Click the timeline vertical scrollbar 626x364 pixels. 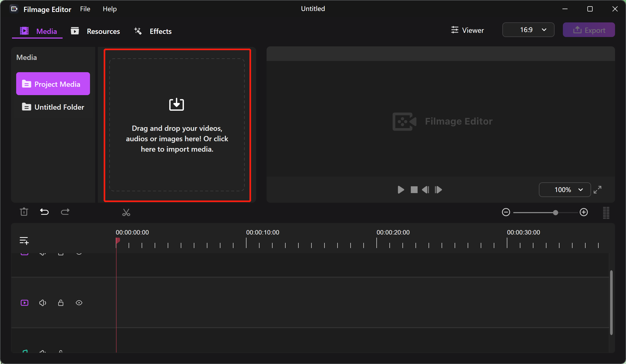click(x=611, y=303)
